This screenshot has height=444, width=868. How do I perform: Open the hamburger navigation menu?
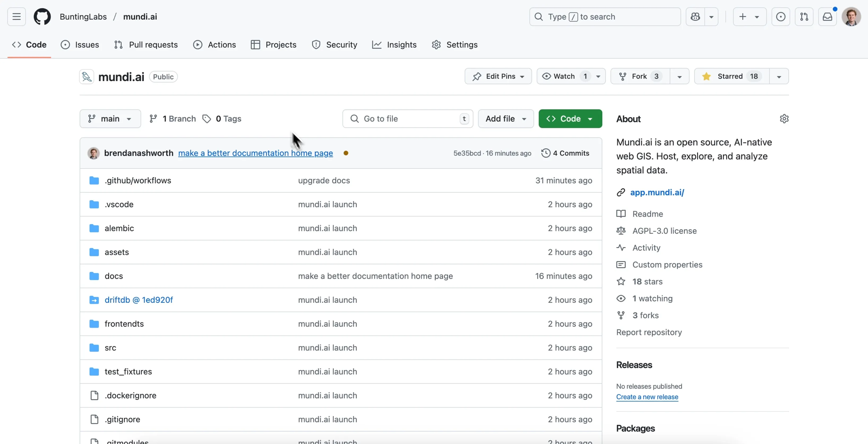point(16,16)
